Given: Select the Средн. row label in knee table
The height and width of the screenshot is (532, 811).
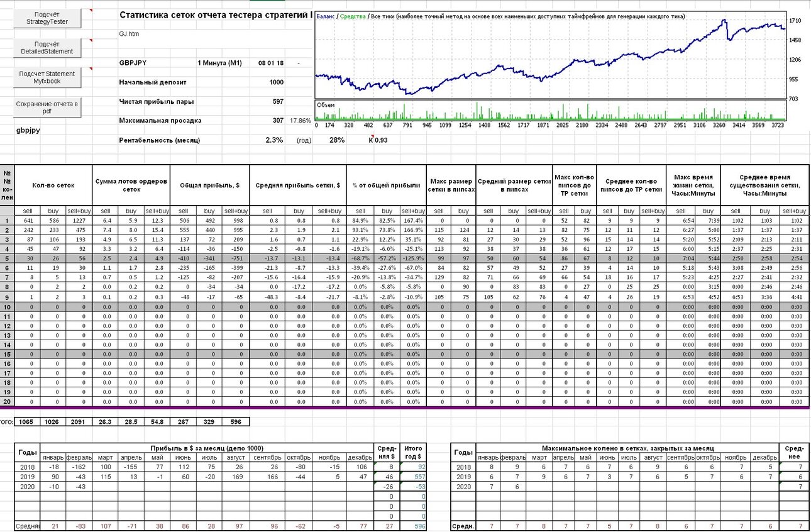Looking at the screenshot, I should click(463, 526).
